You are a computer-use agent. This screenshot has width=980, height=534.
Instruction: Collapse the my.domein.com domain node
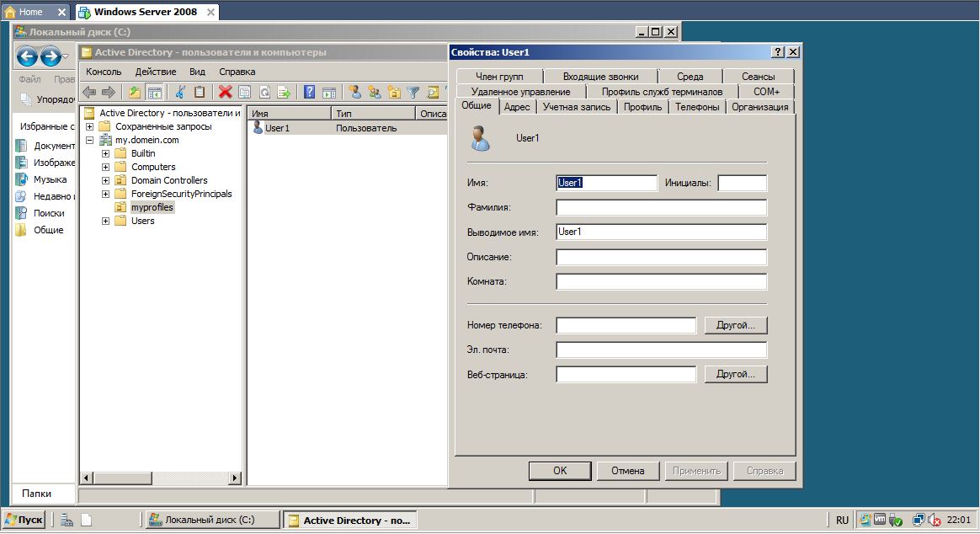[x=89, y=140]
